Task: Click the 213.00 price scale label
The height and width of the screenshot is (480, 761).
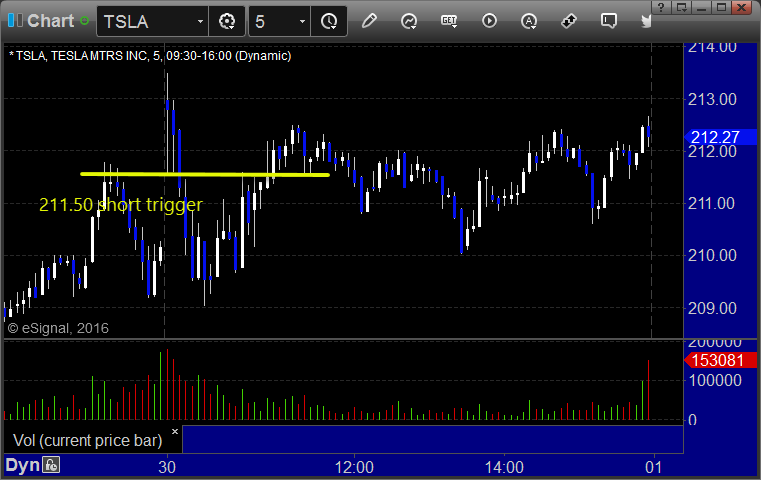Action: point(712,99)
